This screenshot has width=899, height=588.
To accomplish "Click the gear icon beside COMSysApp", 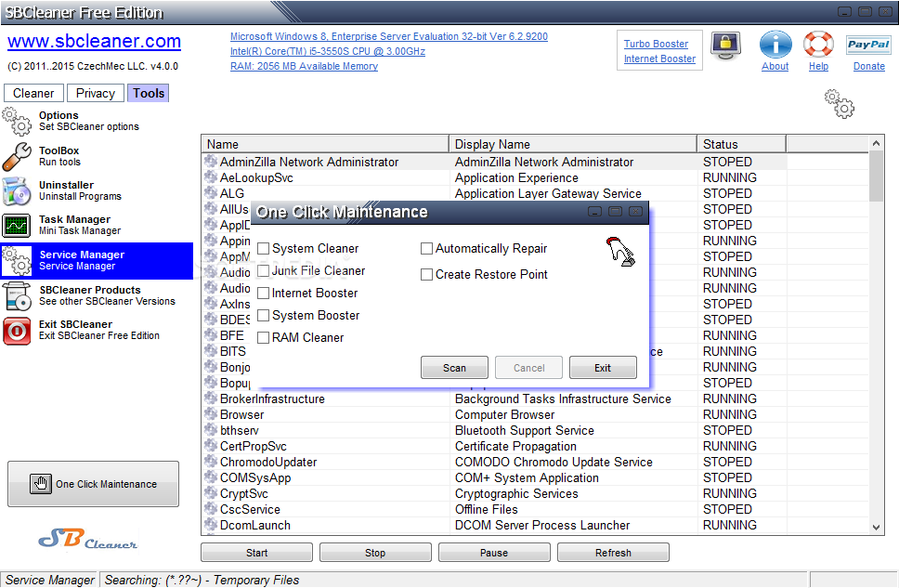I will point(211,477).
